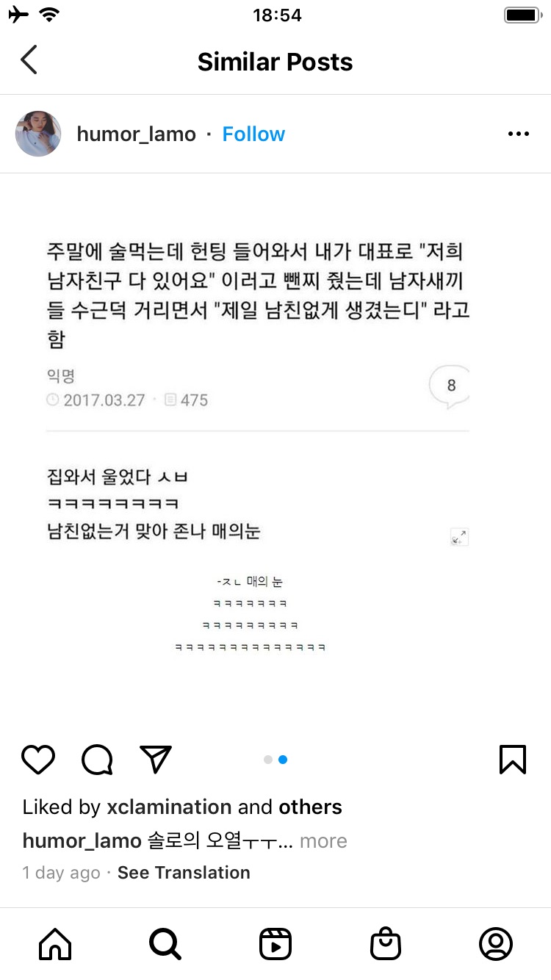Image resolution: width=551 pixels, height=980 pixels.
Task: Open the three-dot options menu
Action: click(x=519, y=134)
